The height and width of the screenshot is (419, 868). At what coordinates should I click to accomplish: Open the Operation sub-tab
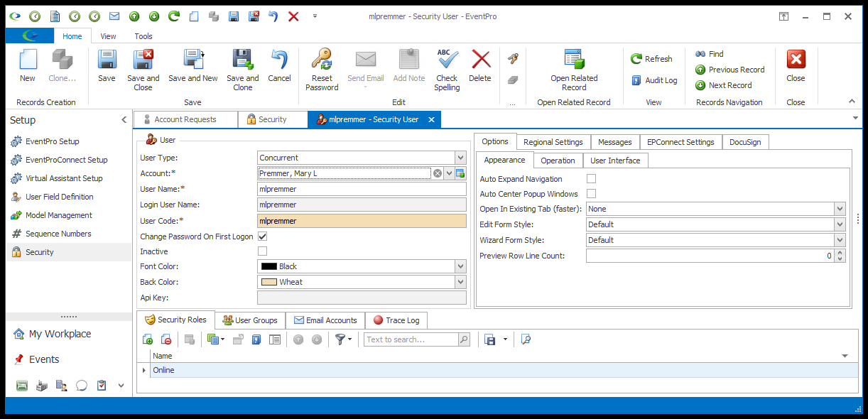pos(558,160)
